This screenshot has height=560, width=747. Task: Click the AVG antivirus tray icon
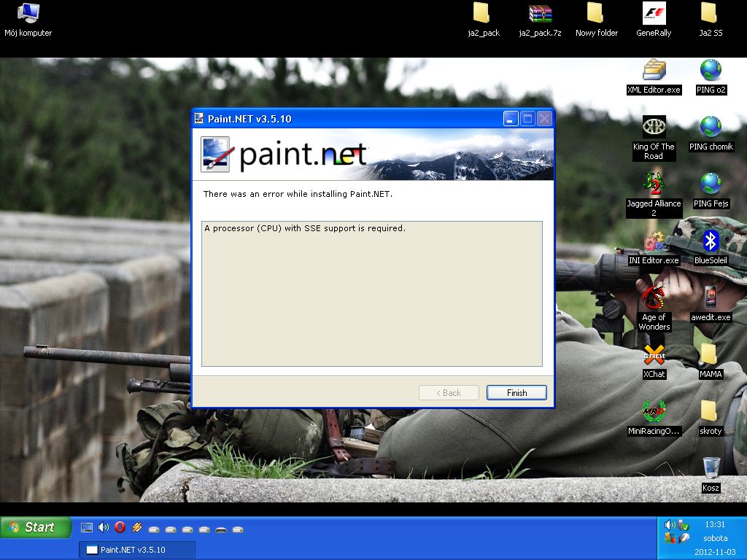pyautogui.click(x=670, y=539)
